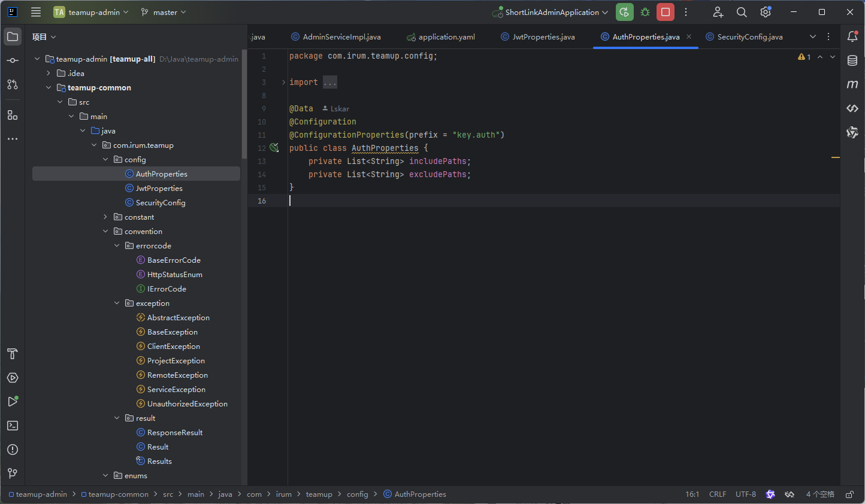Go to line via 16:1 indicator
The width and height of the screenshot is (865, 504).
(692, 494)
